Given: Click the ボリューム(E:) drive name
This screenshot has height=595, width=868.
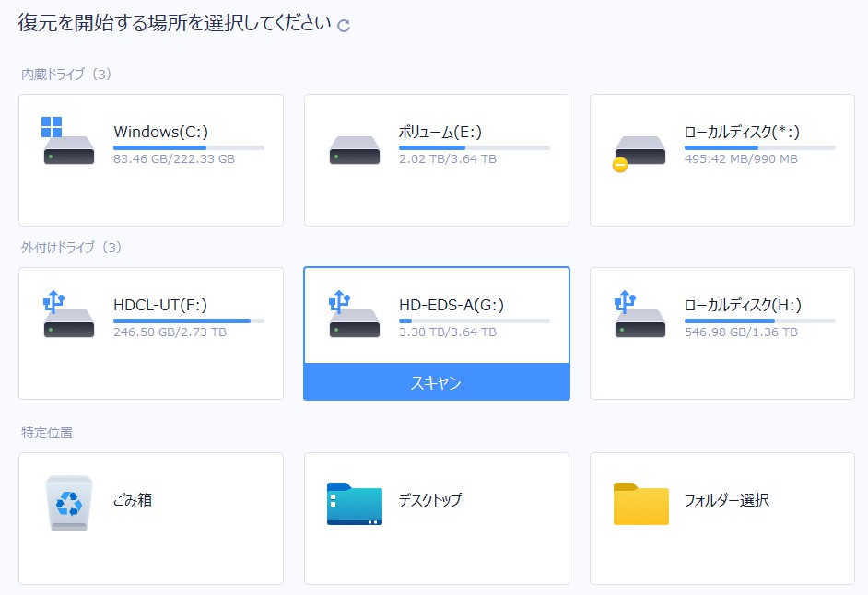Looking at the screenshot, I should click(x=440, y=132).
